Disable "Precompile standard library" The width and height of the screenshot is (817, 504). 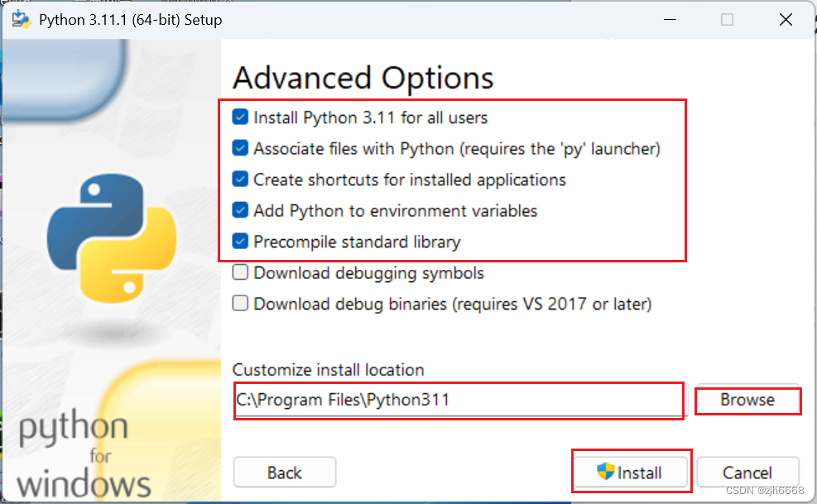(x=240, y=242)
